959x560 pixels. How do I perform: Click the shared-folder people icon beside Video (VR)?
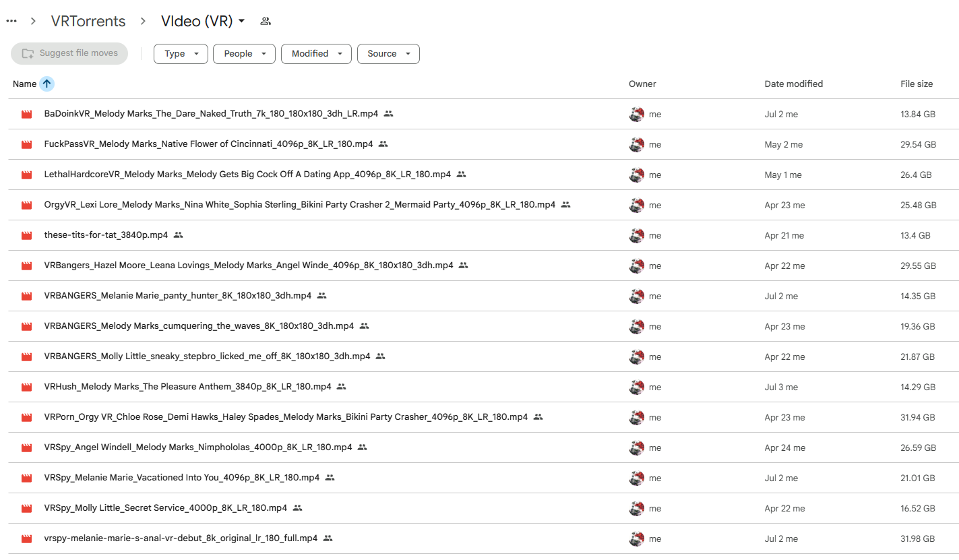pyautogui.click(x=266, y=21)
